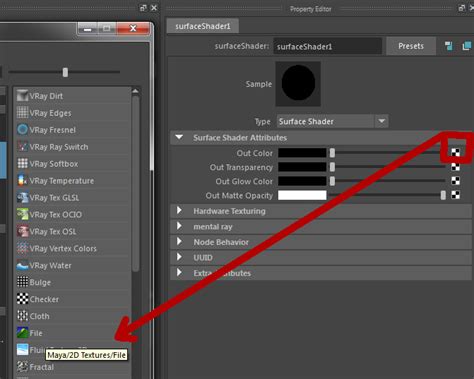Image resolution: width=474 pixels, height=379 pixels.
Task: Click the input connection icon beside Presets
Action: click(449, 46)
